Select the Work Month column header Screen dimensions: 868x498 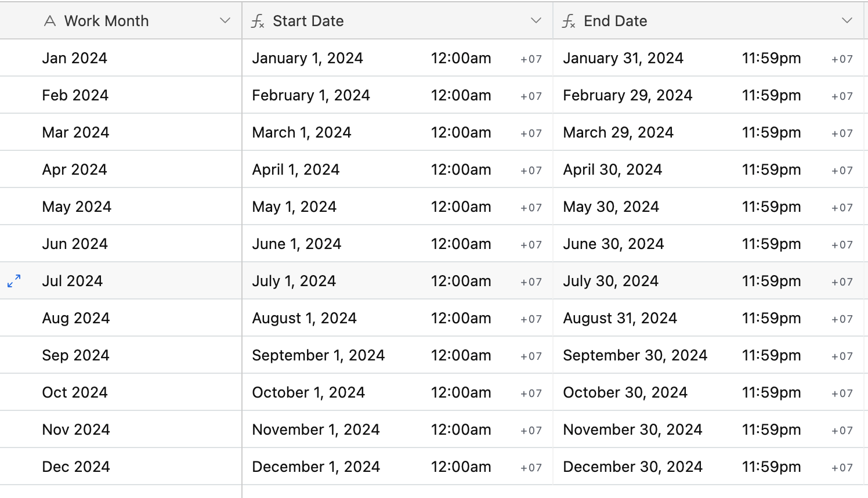pos(121,21)
